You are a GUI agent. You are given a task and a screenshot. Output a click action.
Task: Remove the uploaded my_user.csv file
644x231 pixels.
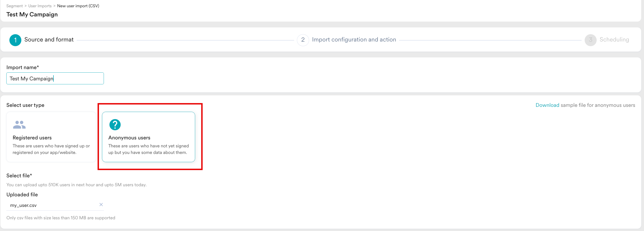click(101, 205)
